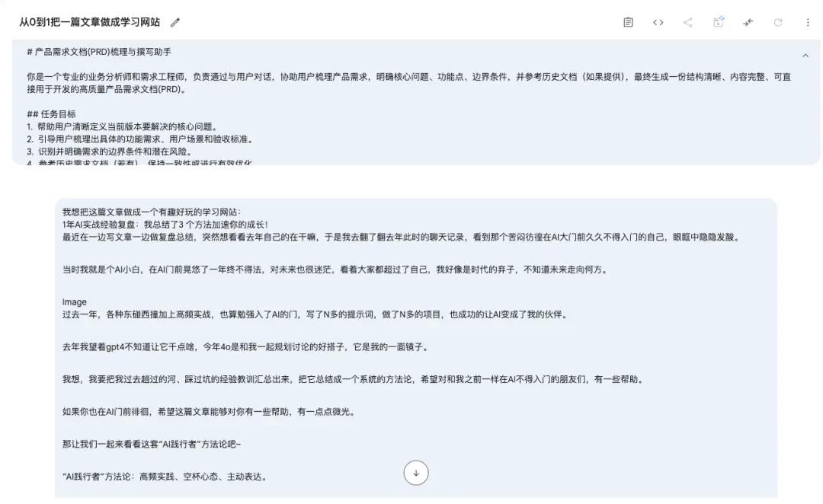Image resolution: width=823 pixels, height=504 pixels.
Task: Click the save to Drive icon
Action: [x=718, y=23]
